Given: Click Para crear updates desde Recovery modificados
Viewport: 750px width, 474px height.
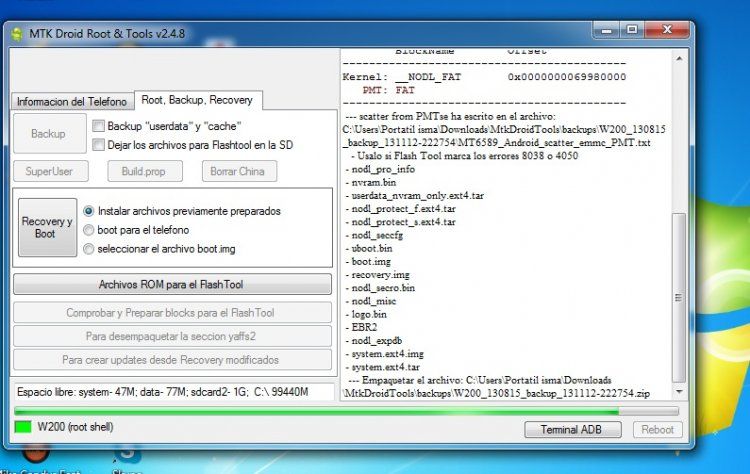Looking at the screenshot, I should tap(172, 360).
